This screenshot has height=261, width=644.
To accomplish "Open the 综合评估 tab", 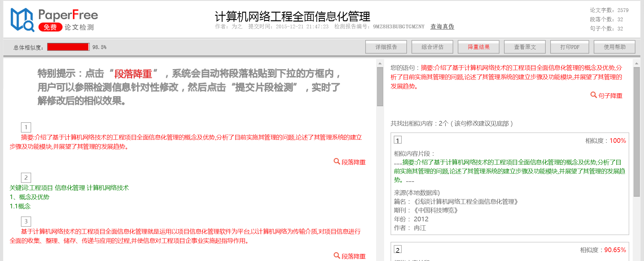I will point(432,47).
